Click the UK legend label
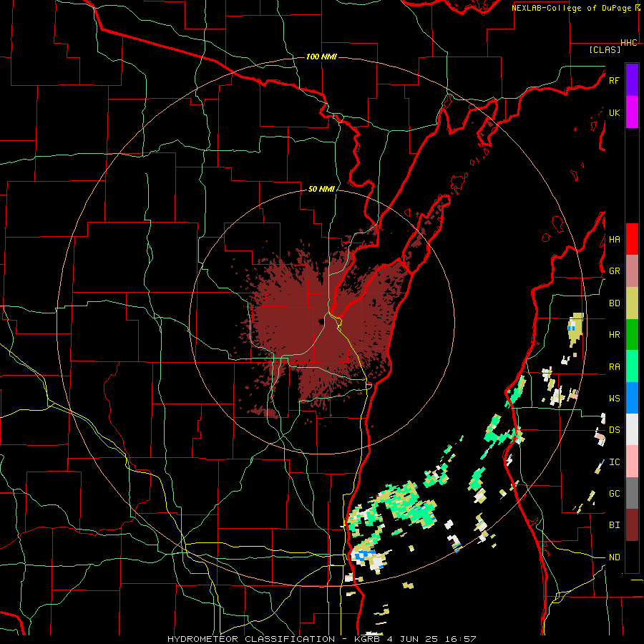 (x=614, y=112)
